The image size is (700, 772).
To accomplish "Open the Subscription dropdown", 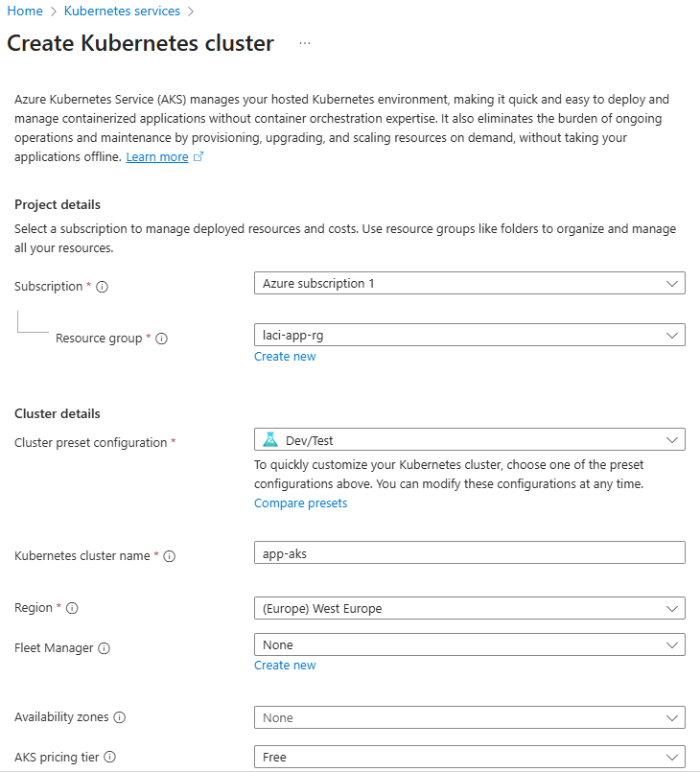I will 469,284.
